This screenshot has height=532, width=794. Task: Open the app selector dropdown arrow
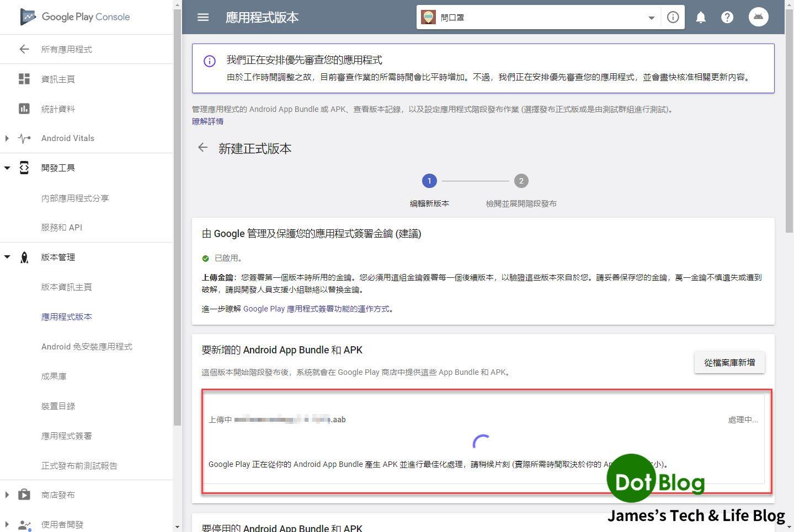pyautogui.click(x=651, y=18)
